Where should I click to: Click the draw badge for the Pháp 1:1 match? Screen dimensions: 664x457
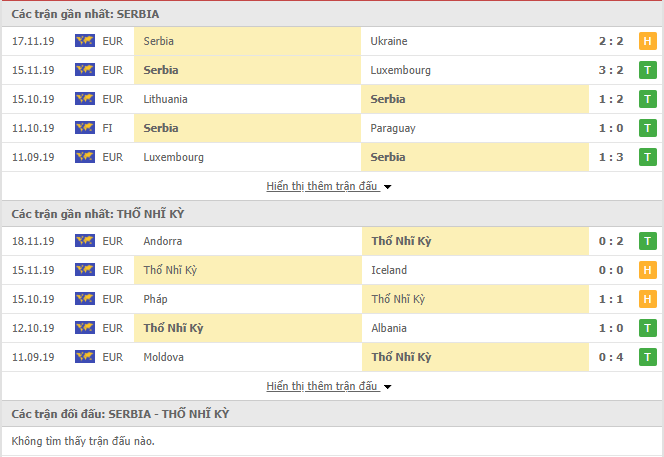(x=647, y=299)
